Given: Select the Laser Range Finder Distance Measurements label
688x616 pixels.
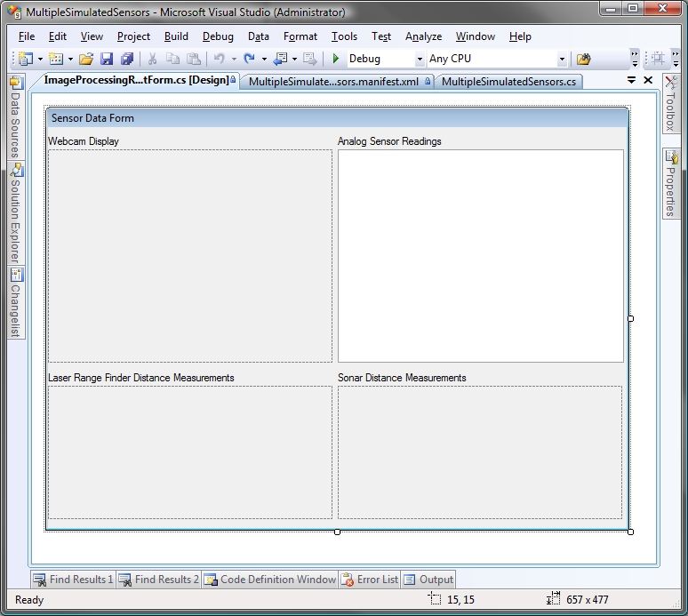Looking at the screenshot, I should point(140,378).
